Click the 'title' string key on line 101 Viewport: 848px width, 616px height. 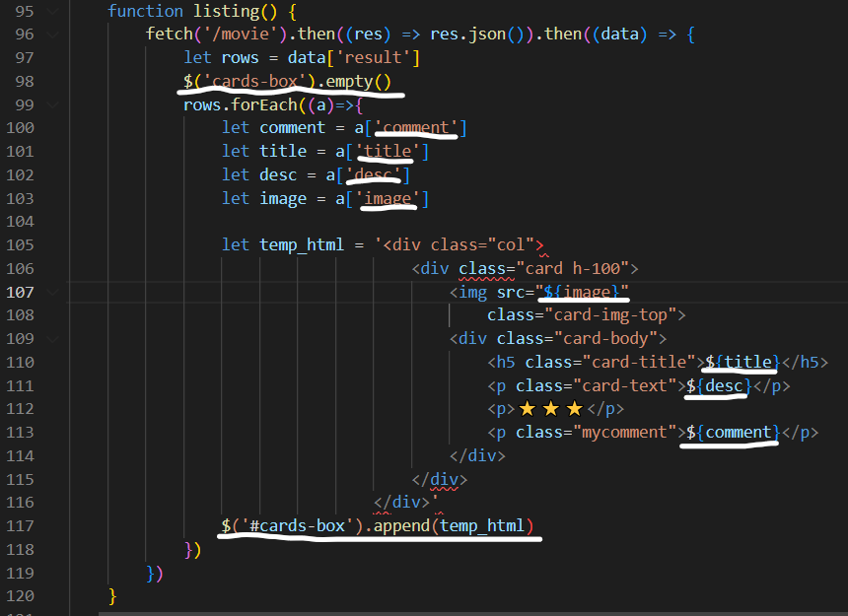[388, 152]
